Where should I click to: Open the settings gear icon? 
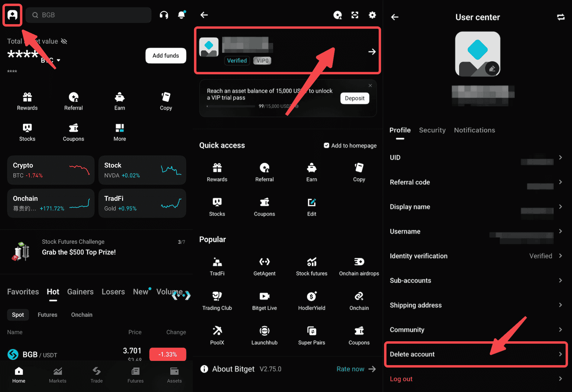point(372,15)
